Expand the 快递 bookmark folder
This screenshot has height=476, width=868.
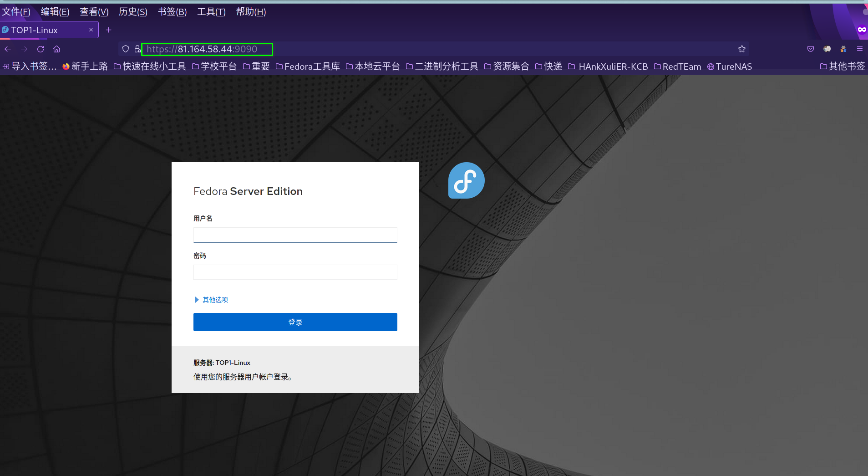pos(548,67)
